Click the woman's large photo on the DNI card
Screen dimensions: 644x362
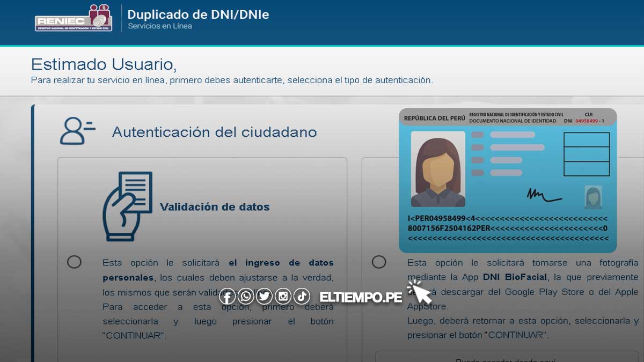(x=438, y=169)
